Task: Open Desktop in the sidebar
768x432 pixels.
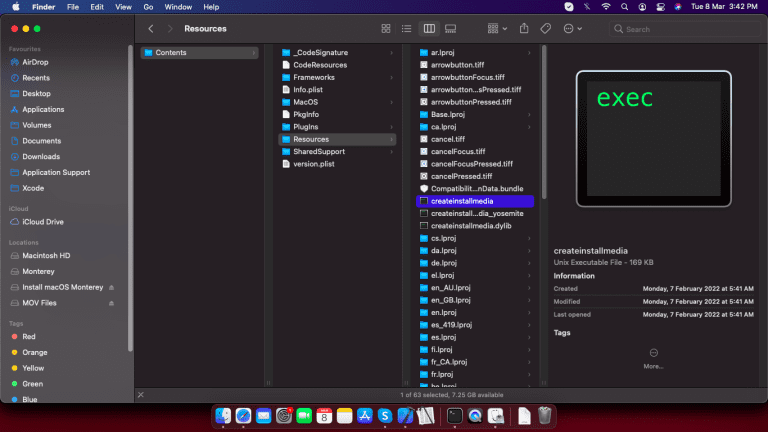Action: 36,94
